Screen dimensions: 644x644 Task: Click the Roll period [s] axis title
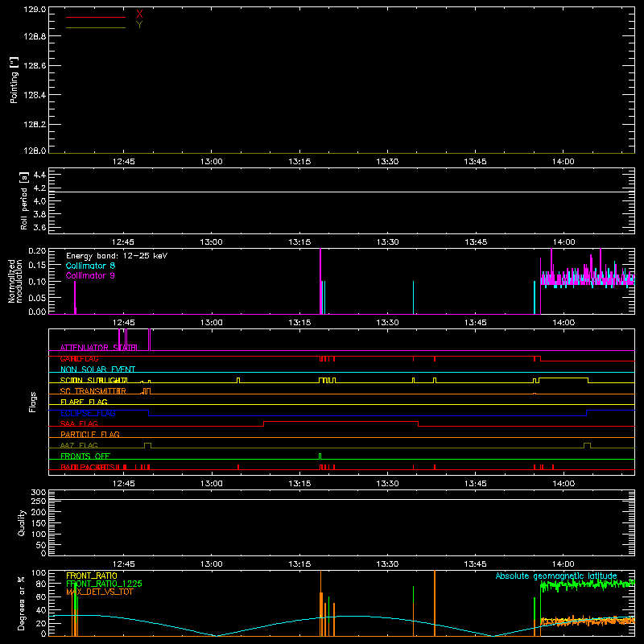[24, 200]
